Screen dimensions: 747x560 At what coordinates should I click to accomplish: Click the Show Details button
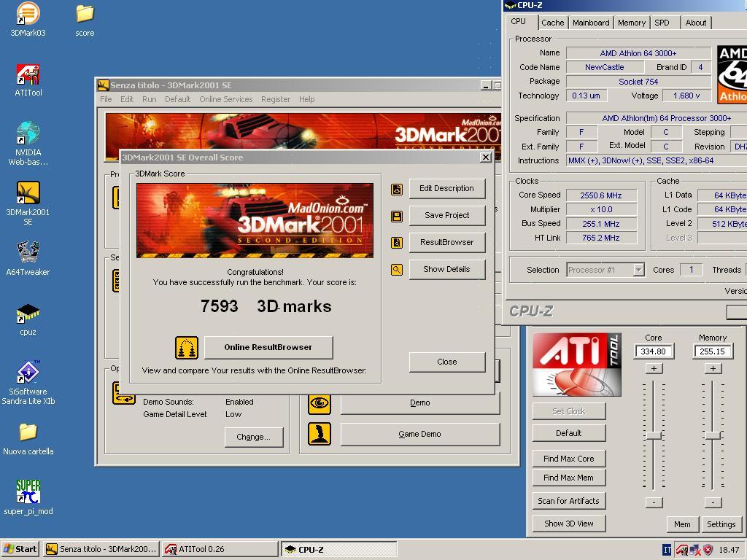tap(447, 269)
